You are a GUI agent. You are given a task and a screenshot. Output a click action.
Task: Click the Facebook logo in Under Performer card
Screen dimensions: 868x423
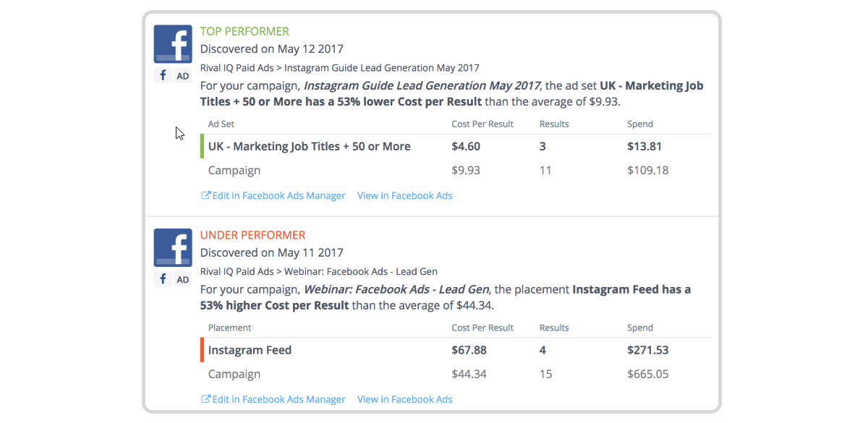[x=173, y=248]
